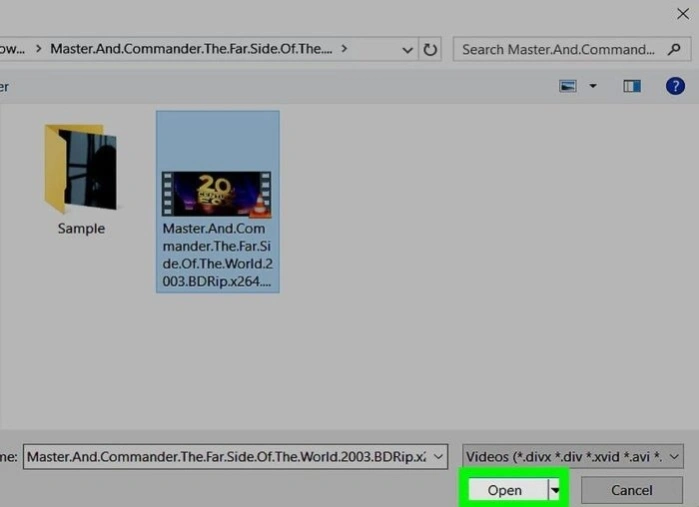The image size is (699, 507).
Task: Click the Cancel button
Action: pyautogui.click(x=632, y=490)
